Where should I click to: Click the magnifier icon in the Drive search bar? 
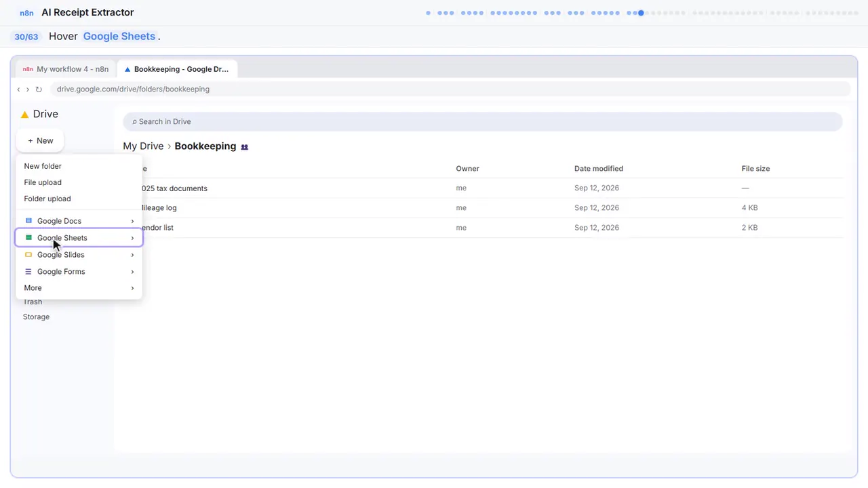click(x=134, y=122)
